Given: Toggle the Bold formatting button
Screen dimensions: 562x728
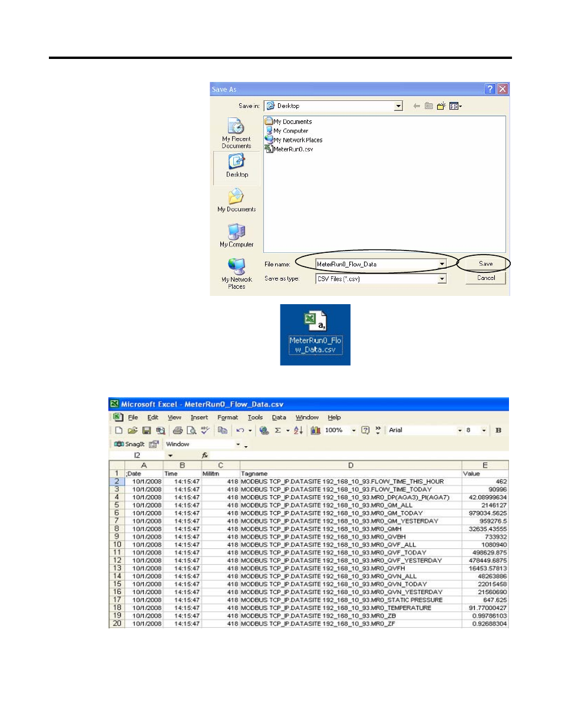Looking at the screenshot, I should [x=498, y=430].
